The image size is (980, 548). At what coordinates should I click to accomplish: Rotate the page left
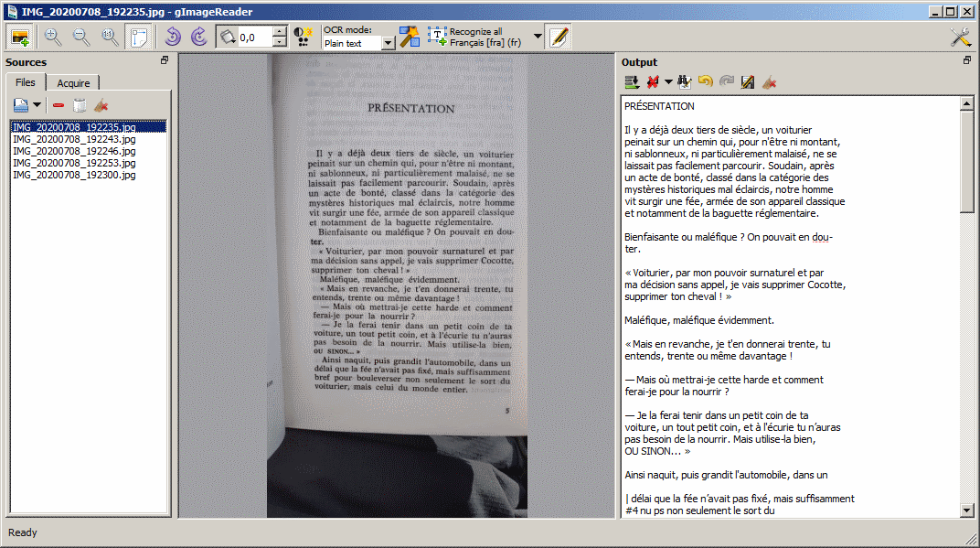[173, 37]
